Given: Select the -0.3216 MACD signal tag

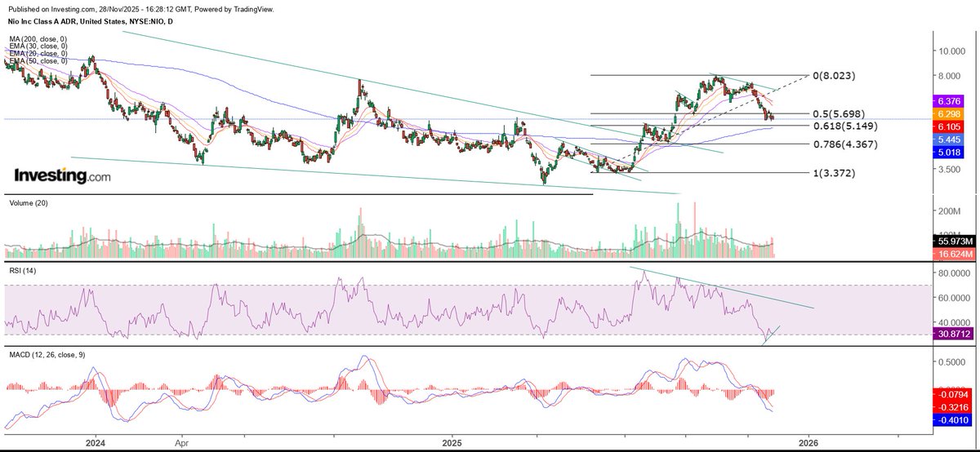Looking at the screenshot, I should tap(952, 406).
